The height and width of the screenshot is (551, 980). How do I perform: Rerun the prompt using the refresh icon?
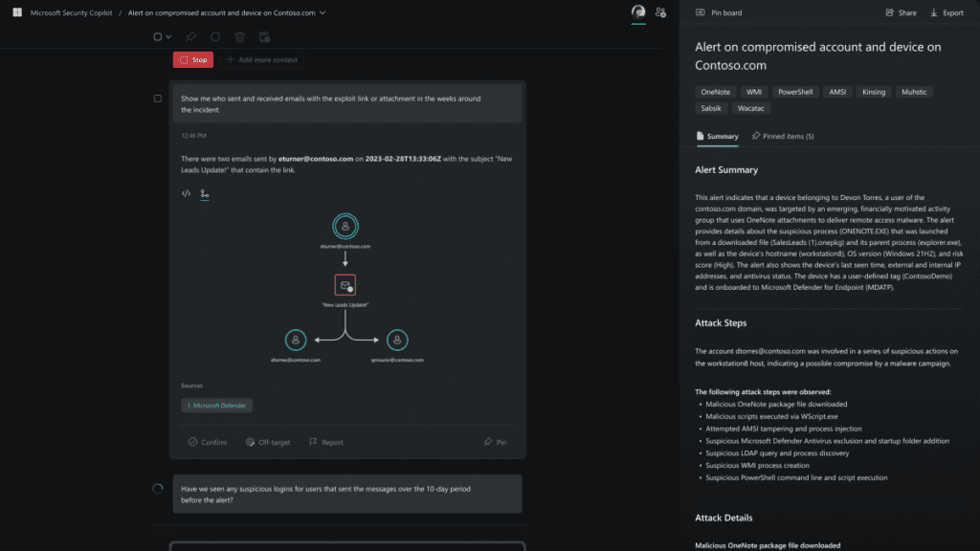coord(214,36)
